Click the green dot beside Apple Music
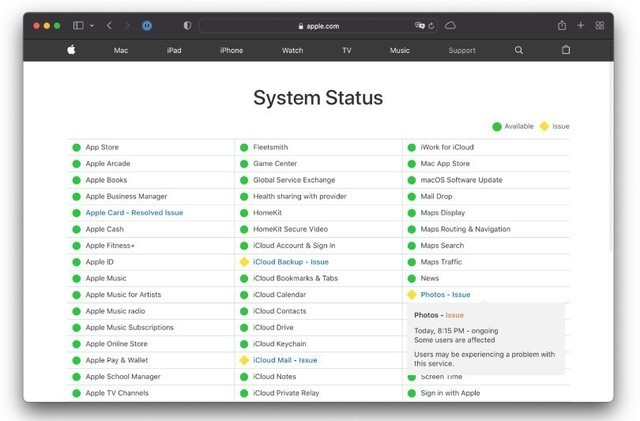Image resolution: width=640 pixels, height=421 pixels. coord(76,278)
